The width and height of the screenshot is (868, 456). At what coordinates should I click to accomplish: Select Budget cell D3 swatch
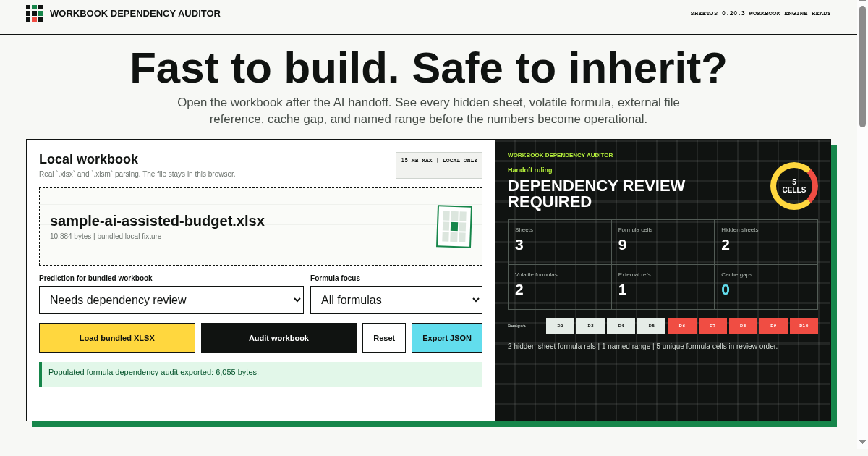point(590,326)
